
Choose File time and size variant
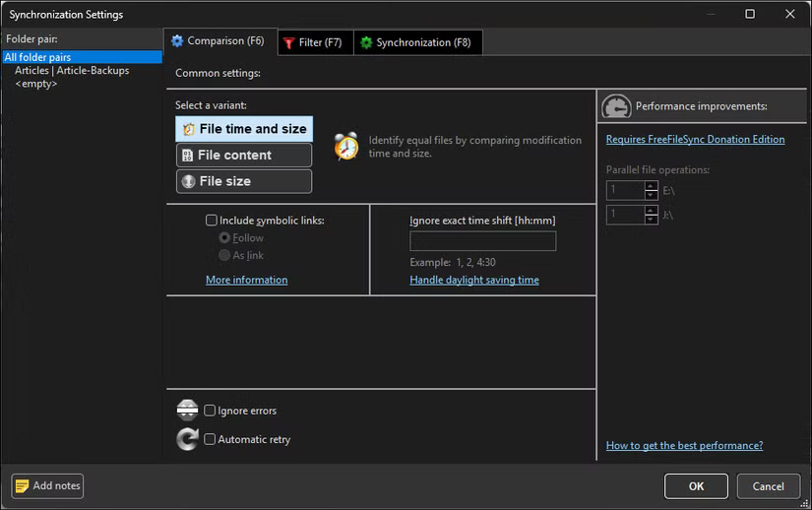point(243,129)
